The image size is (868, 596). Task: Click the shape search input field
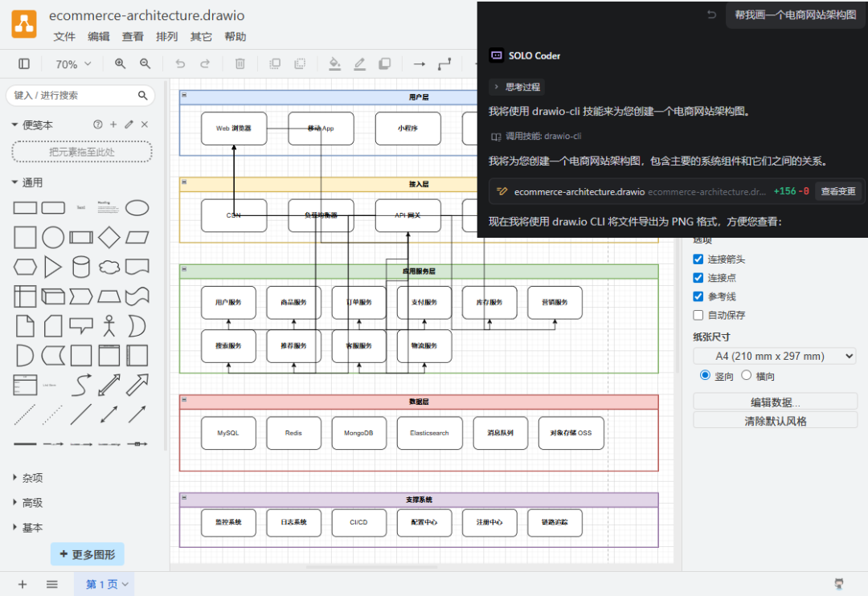tap(74, 96)
